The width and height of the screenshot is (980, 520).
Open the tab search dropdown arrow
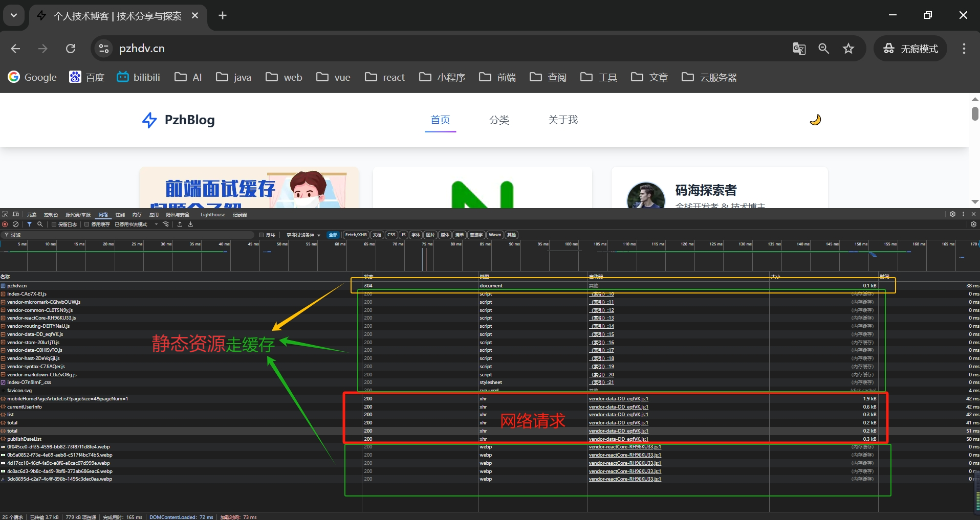point(14,15)
